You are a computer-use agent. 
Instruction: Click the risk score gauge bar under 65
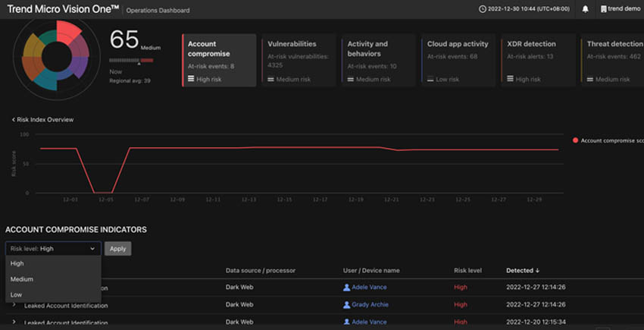(131, 61)
